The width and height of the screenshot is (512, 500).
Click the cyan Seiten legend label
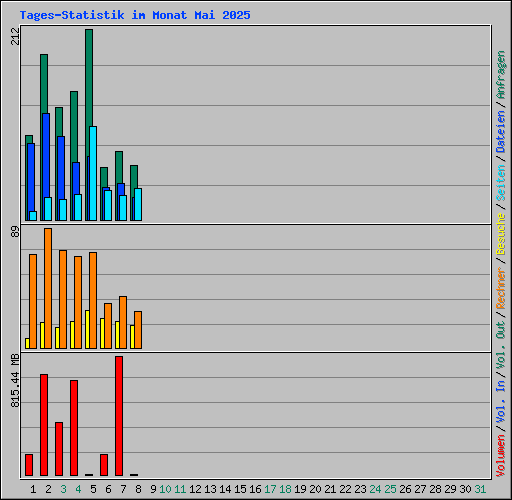tap(501, 183)
